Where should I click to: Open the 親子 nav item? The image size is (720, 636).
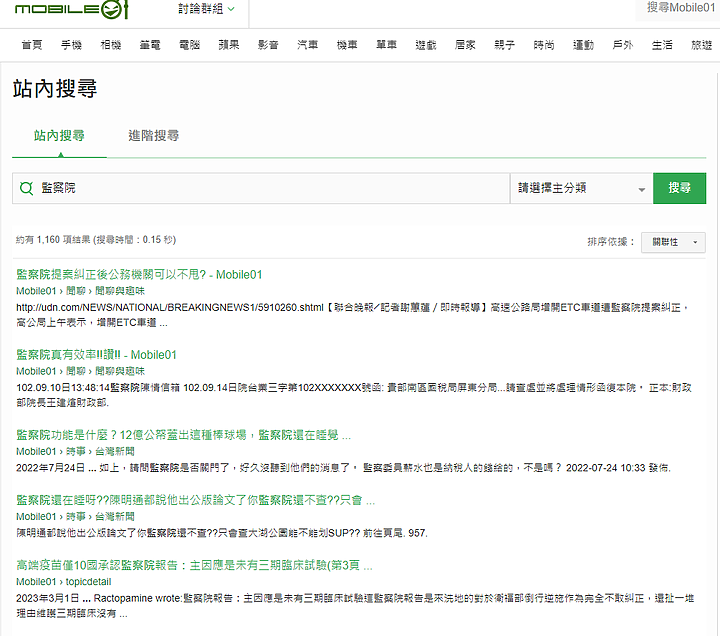(x=505, y=45)
